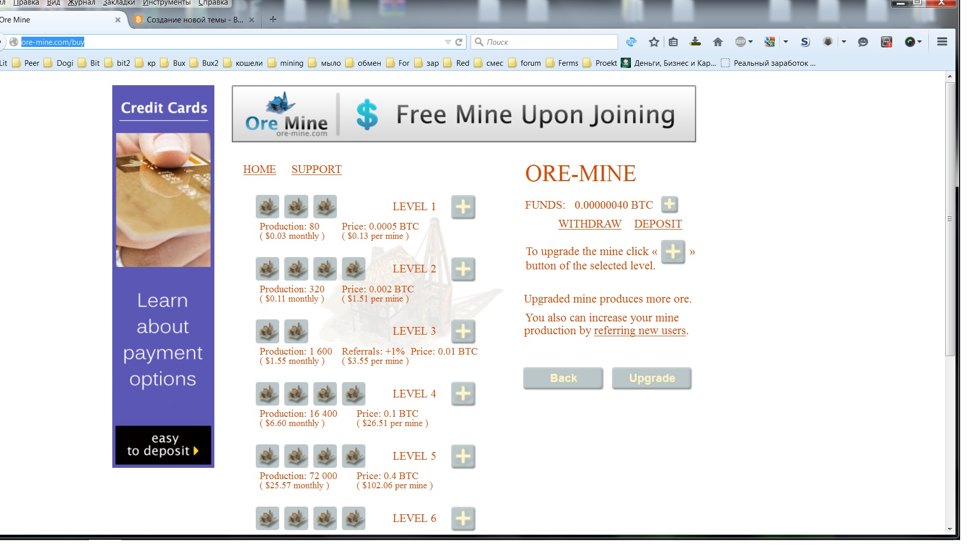This screenshot has height=551, width=980.
Task: Click the plus icon next to FUNDS
Action: 669,205
